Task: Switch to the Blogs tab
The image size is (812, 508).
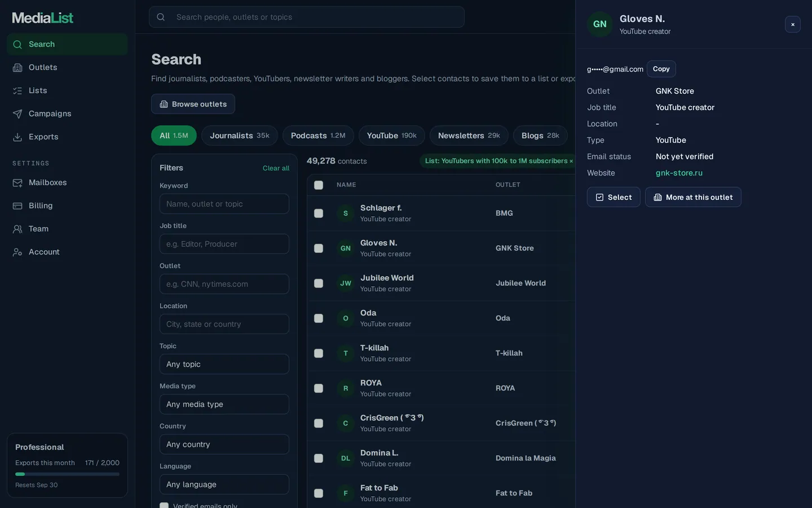Action: tap(540, 135)
